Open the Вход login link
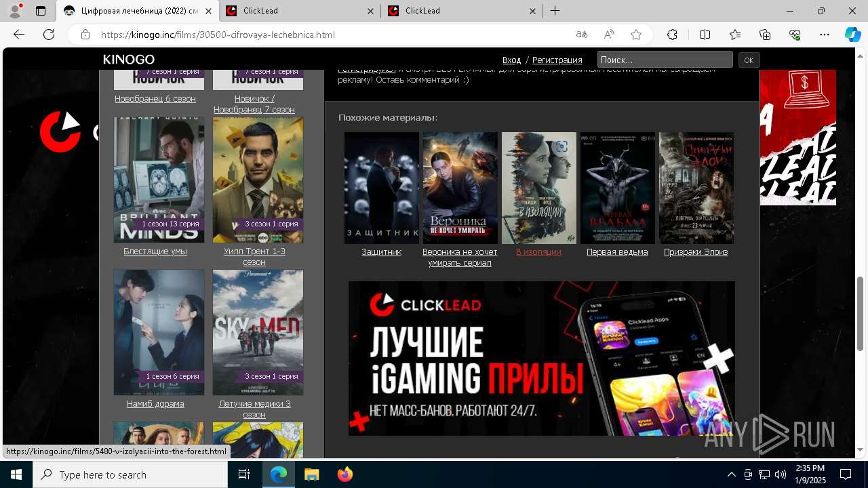 (512, 60)
